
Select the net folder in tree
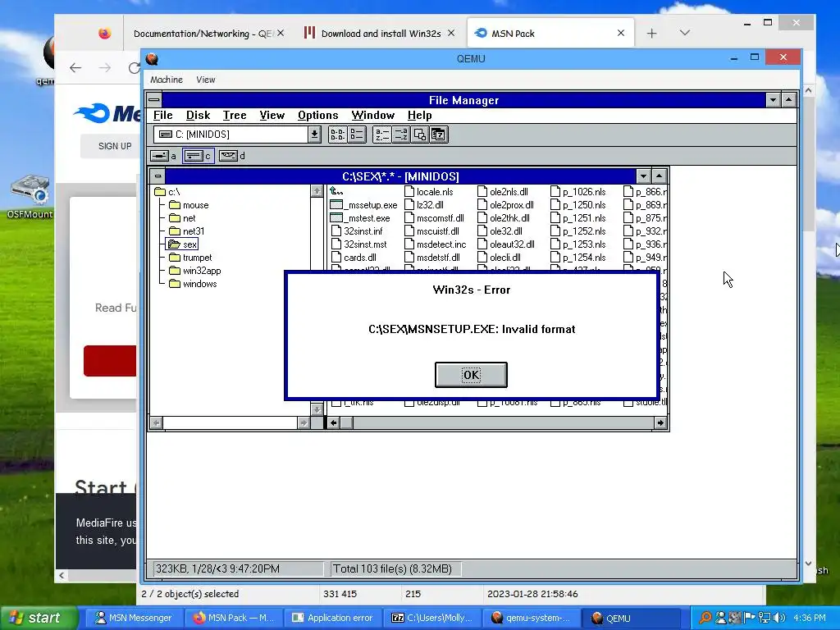pos(182,218)
